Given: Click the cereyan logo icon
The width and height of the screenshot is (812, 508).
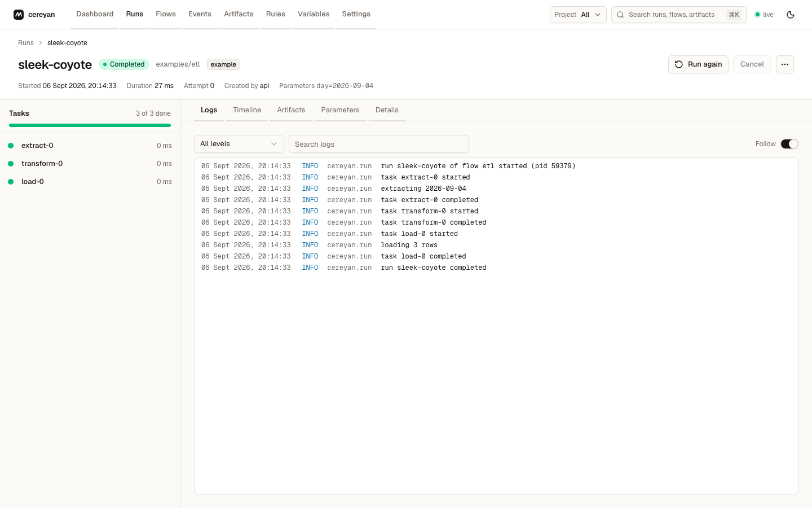Looking at the screenshot, I should pyautogui.click(x=19, y=15).
